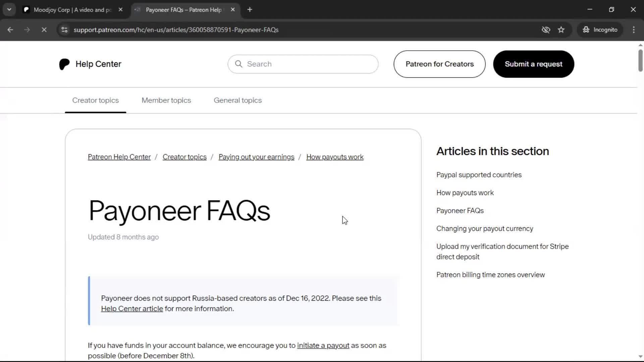Follow the Paying out your earnings breadcrumb
The height and width of the screenshot is (362, 644).
click(x=256, y=157)
